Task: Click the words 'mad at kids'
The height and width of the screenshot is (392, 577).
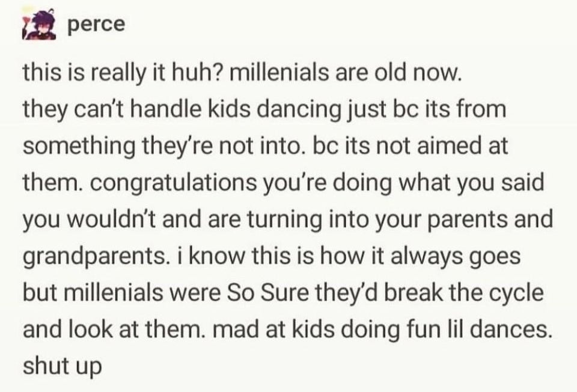Action: 273,329
